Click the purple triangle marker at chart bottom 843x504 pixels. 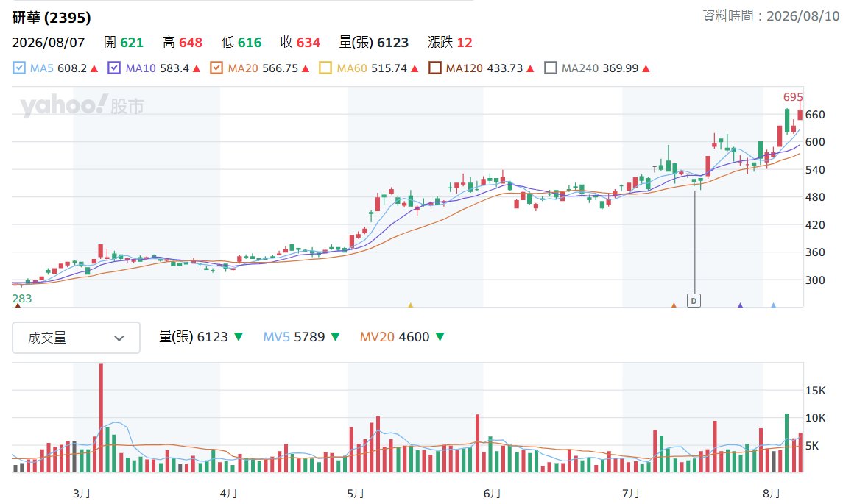coord(741,305)
